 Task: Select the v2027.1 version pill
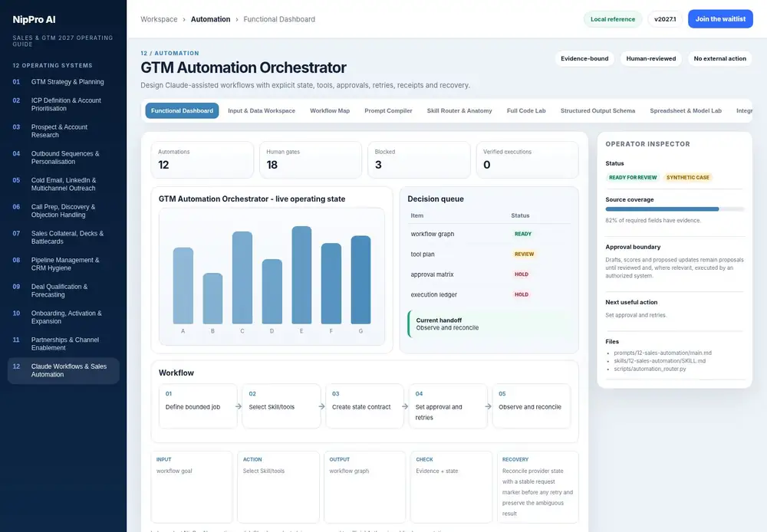click(x=665, y=19)
